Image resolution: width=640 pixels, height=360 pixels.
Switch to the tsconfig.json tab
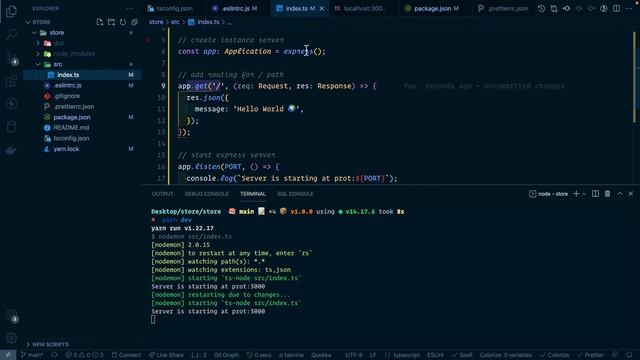175,9
